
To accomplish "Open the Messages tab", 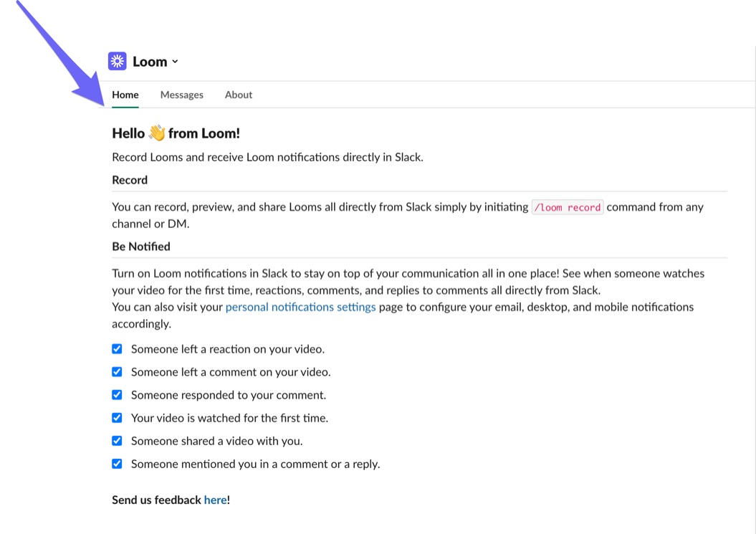I will (182, 95).
